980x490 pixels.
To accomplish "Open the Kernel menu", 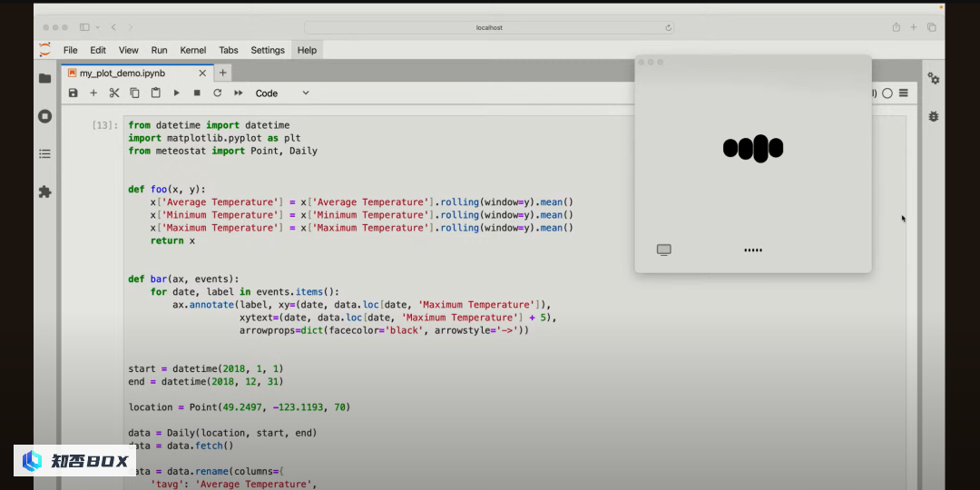I will click(193, 50).
